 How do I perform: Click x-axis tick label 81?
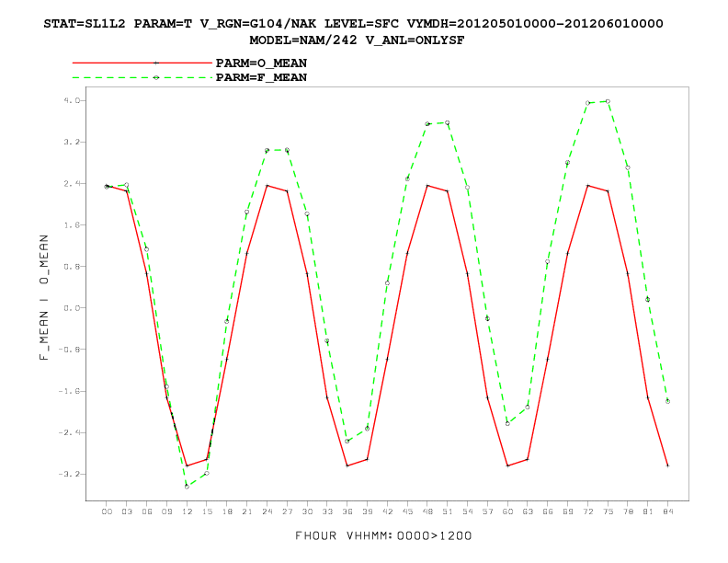tap(648, 511)
